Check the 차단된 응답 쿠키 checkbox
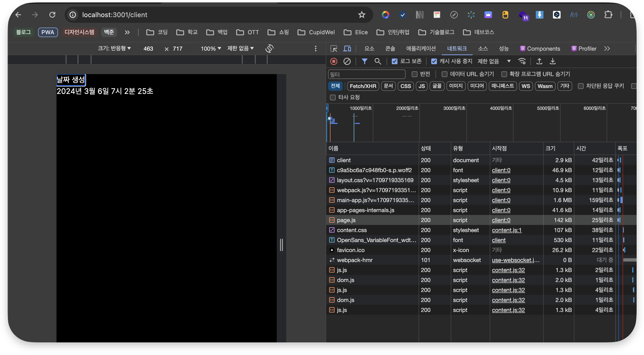The width and height of the screenshot is (644, 355). click(x=581, y=86)
